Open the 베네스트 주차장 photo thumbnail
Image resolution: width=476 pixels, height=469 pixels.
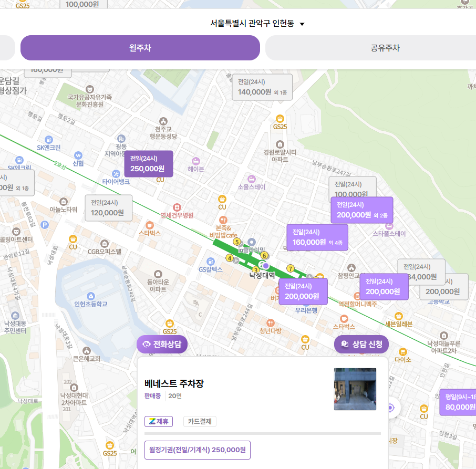[355, 389]
